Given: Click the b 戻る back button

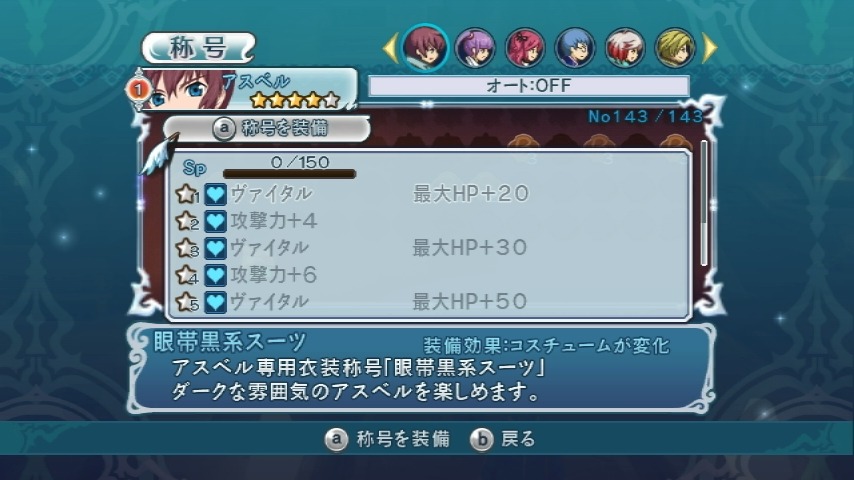Looking at the screenshot, I should (x=503, y=439).
